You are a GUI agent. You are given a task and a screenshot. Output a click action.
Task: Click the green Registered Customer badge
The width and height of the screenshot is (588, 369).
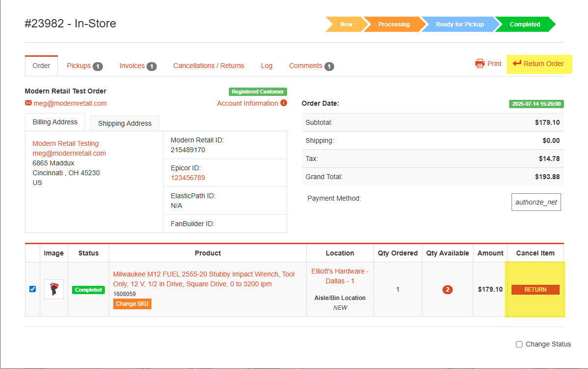click(x=258, y=92)
